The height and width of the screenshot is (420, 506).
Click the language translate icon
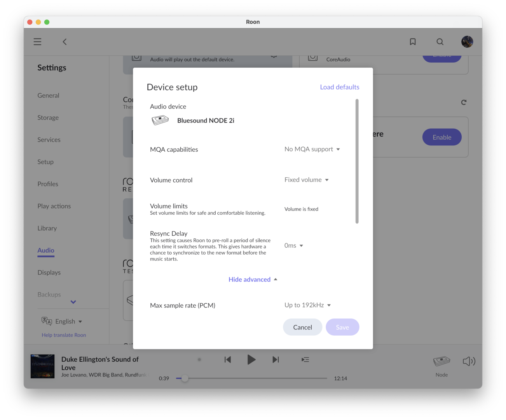pyautogui.click(x=47, y=321)
